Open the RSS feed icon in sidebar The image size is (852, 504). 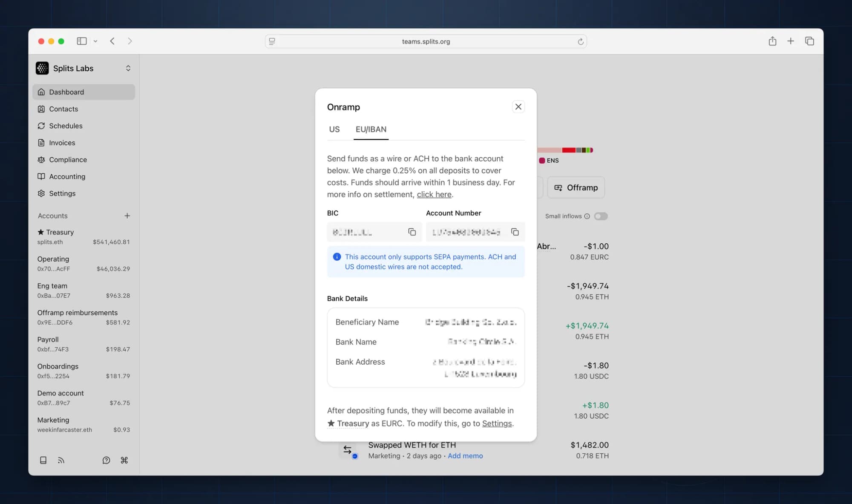pos(61,460)
